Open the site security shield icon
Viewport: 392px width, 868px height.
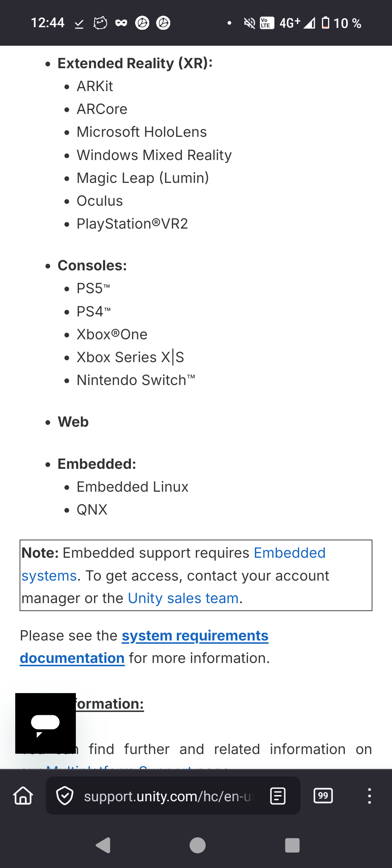[x=65, y=796]
